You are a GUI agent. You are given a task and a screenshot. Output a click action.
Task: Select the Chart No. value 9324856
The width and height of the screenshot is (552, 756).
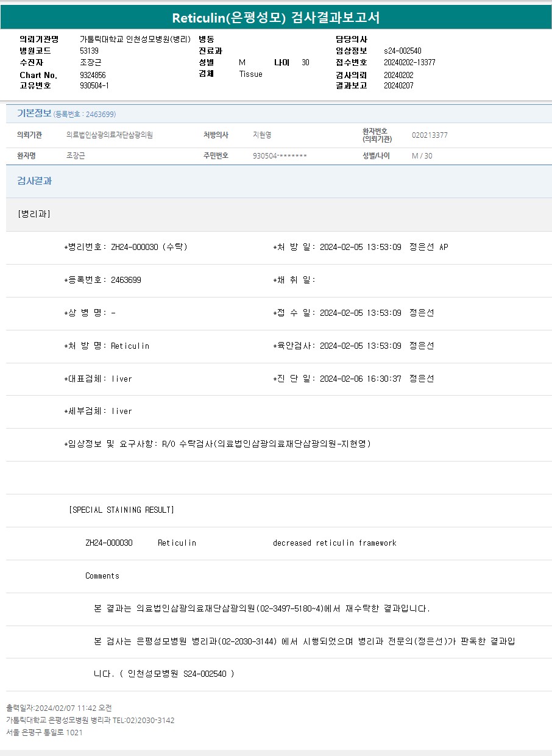(x=93, y=75)
